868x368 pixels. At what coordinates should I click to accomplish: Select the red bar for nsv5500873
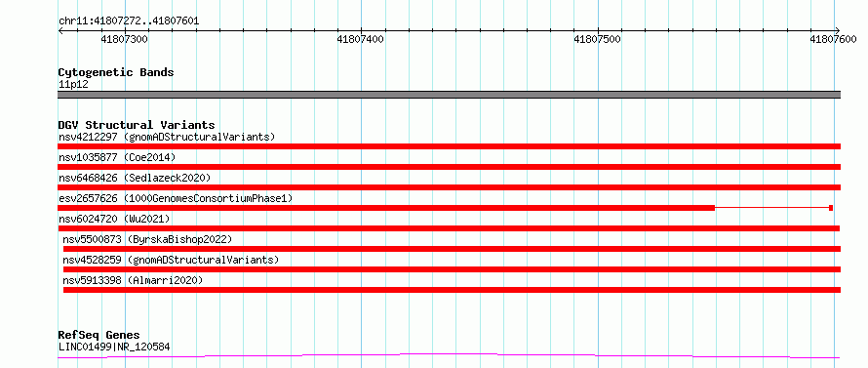tap(452, 249)
